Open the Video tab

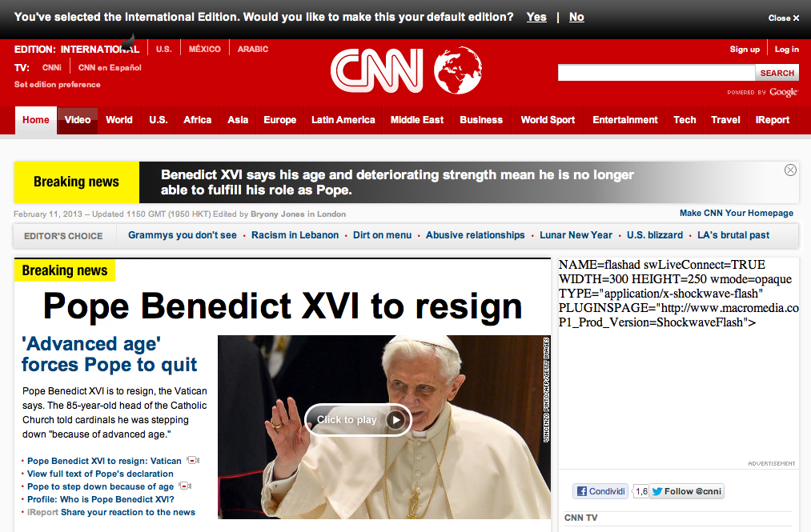(78, 120)
